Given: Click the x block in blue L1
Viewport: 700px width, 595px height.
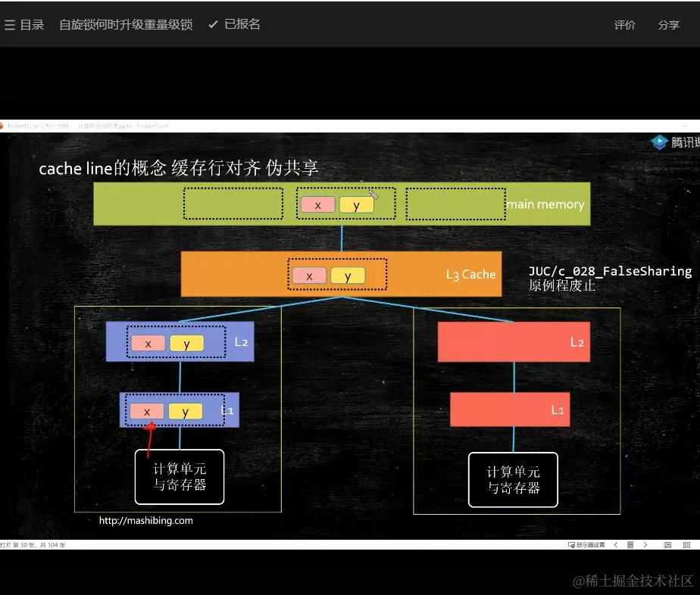Looking at the screenshot, I should tap(147, 412).
